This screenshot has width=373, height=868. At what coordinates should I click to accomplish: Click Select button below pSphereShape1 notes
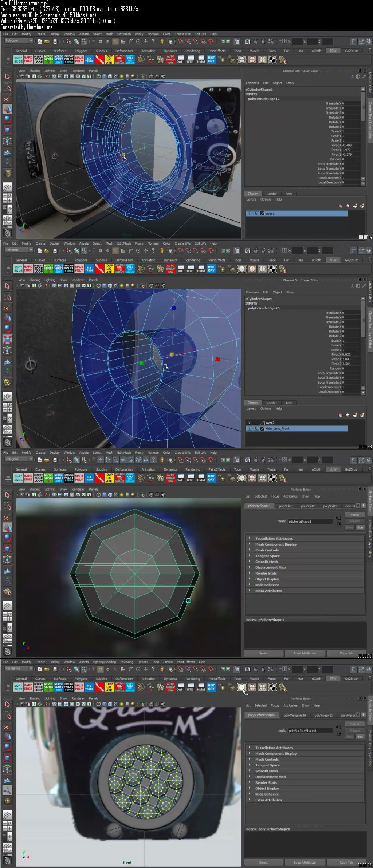click(x=263, y=653)
